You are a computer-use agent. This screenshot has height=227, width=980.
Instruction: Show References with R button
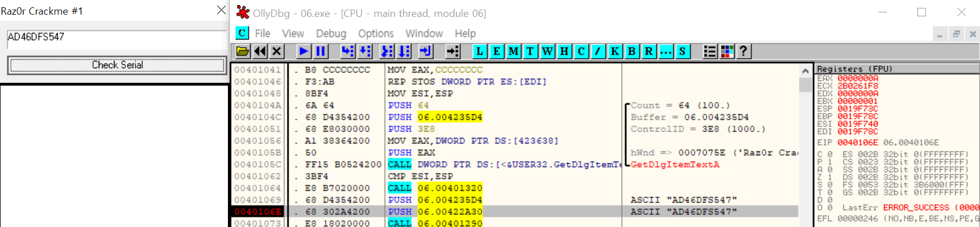point(649,52)
